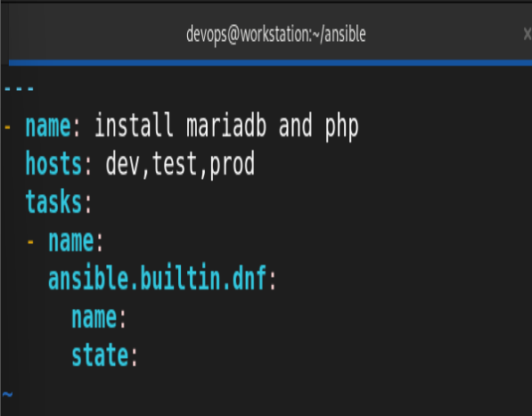
Task: Close the terminal tab
Action: click(x=528, y=34)
